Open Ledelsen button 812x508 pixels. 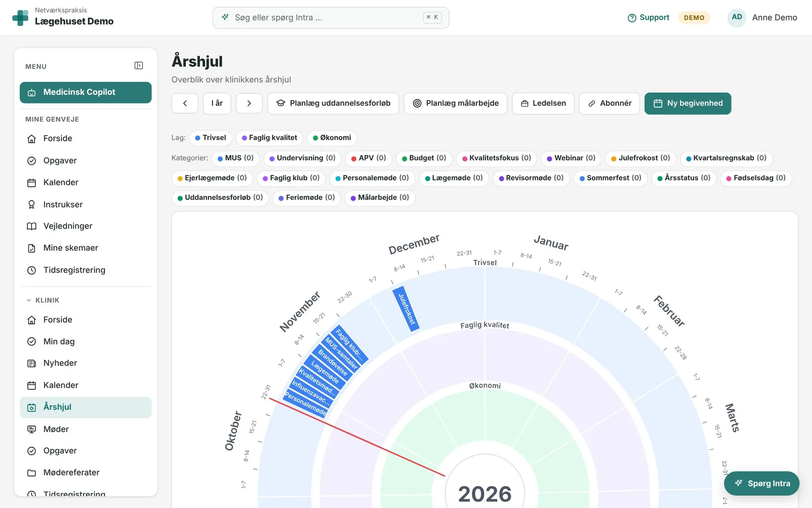point(543,103)
